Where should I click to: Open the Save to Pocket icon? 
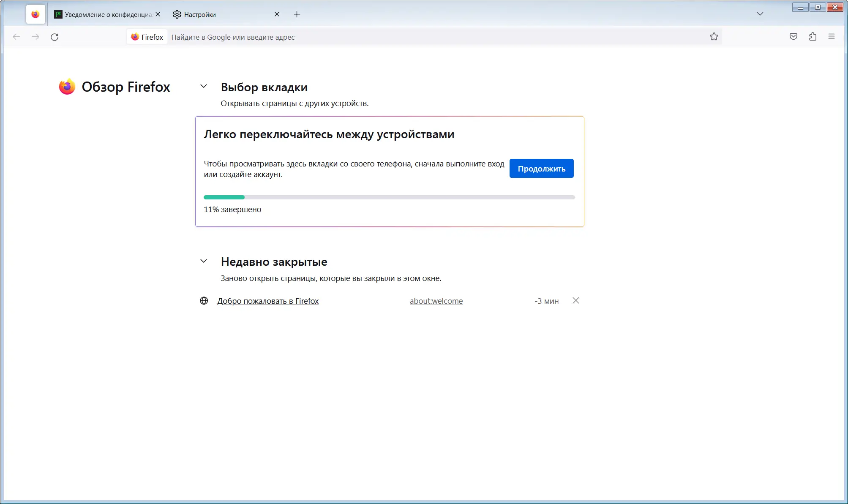[793, 37]
